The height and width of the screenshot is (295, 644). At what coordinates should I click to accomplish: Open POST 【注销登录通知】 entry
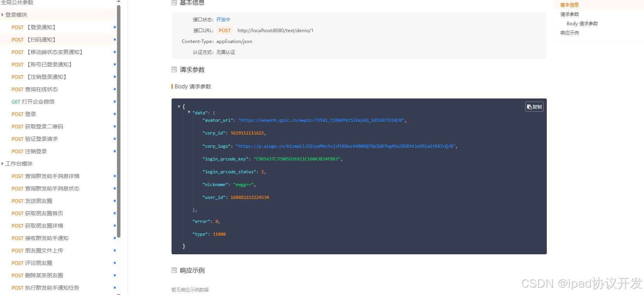coord(58,77)
